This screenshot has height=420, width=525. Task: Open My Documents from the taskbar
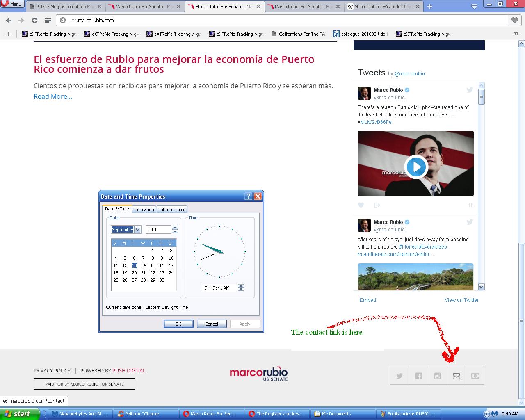(342, 414)
